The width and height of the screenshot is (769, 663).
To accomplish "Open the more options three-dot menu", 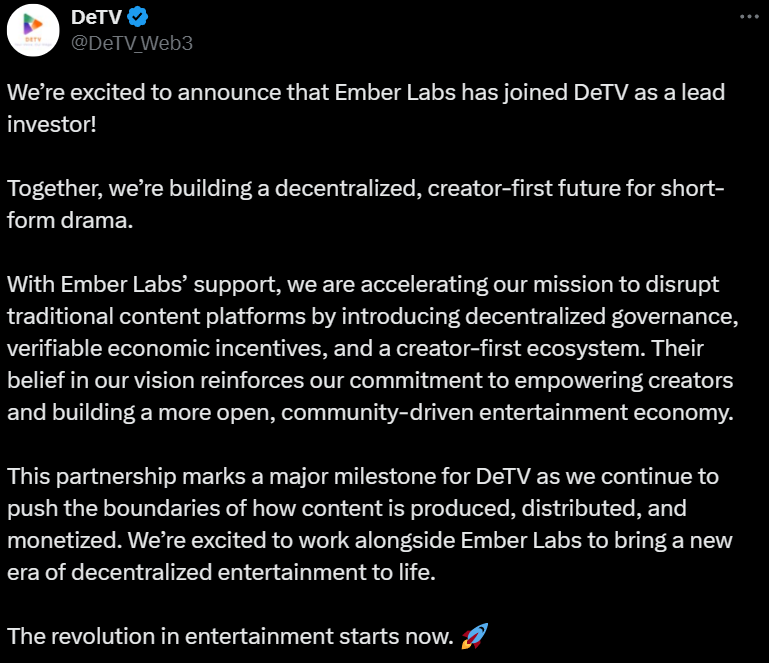I will pos(748,18).
